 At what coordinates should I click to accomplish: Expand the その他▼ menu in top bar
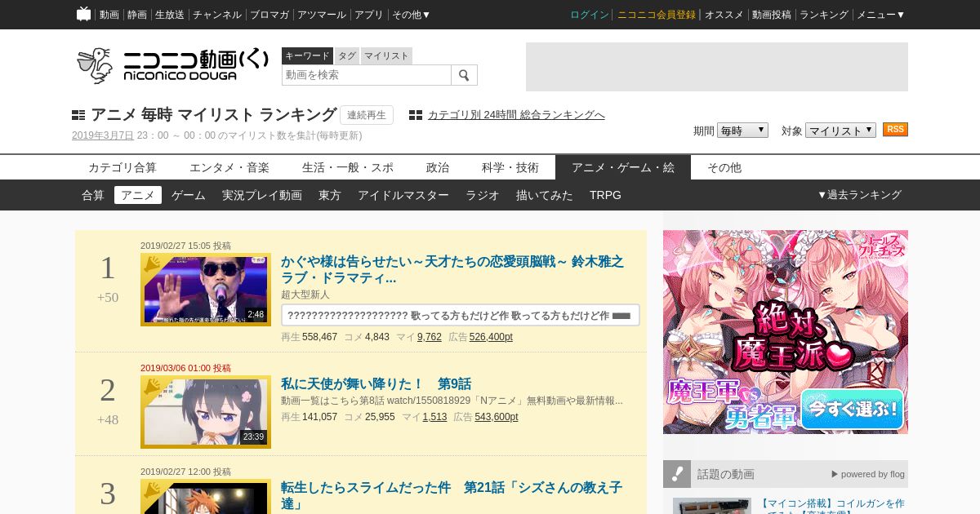coord(411,15)
